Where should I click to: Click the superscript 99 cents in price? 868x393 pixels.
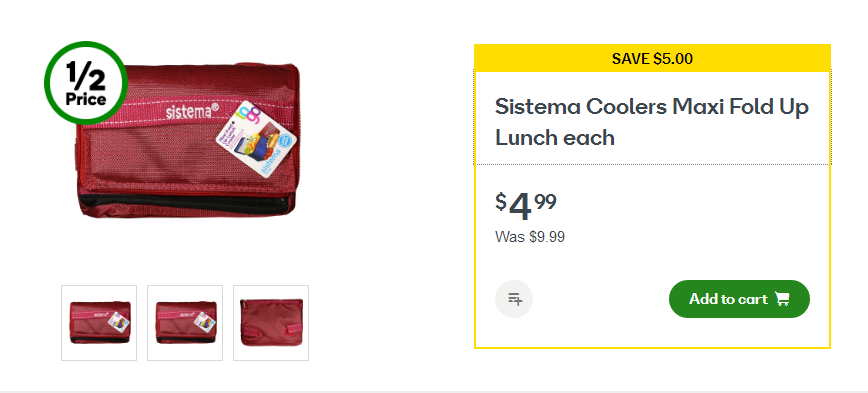point(545,201)
